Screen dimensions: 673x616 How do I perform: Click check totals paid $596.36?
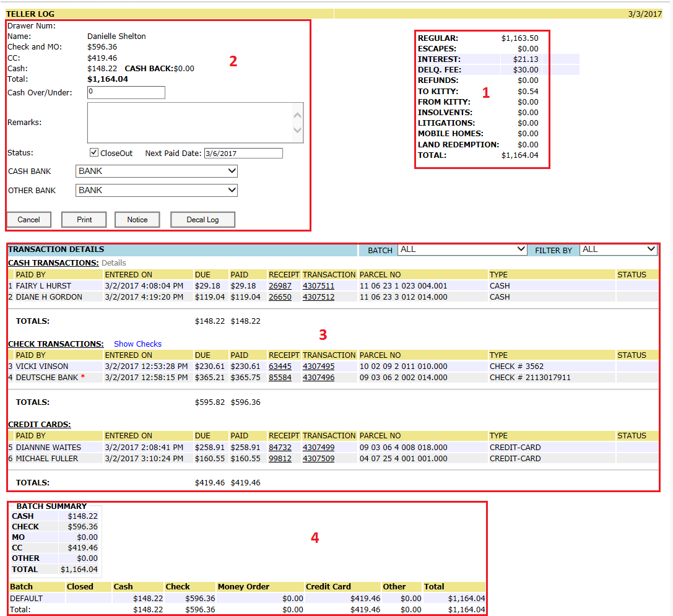[x=246, y=402]
